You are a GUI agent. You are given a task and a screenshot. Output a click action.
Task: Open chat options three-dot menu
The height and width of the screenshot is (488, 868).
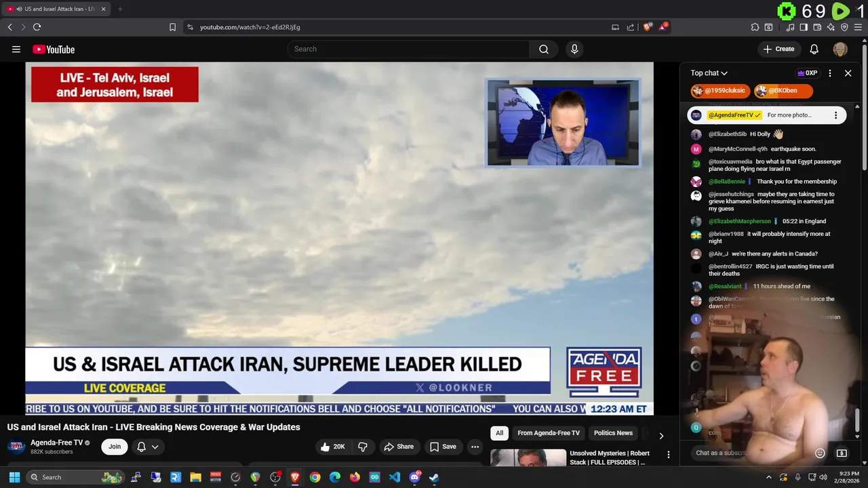point(830,73)
